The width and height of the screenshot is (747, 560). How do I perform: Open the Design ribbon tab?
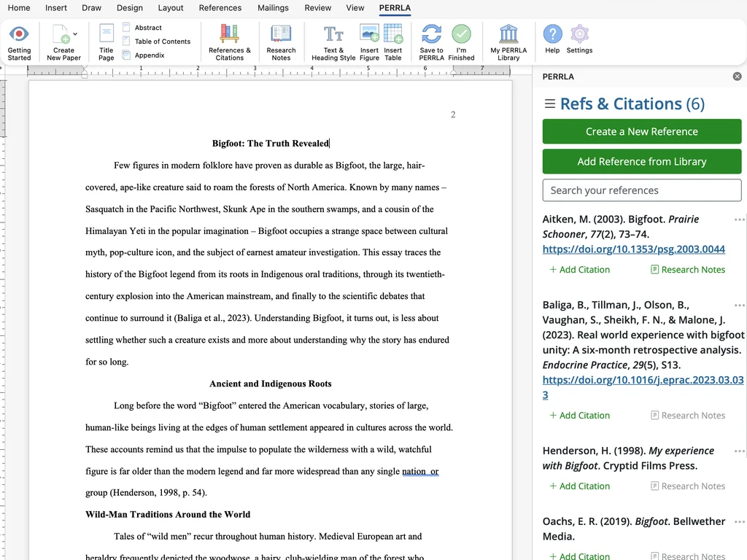[130, 7]
